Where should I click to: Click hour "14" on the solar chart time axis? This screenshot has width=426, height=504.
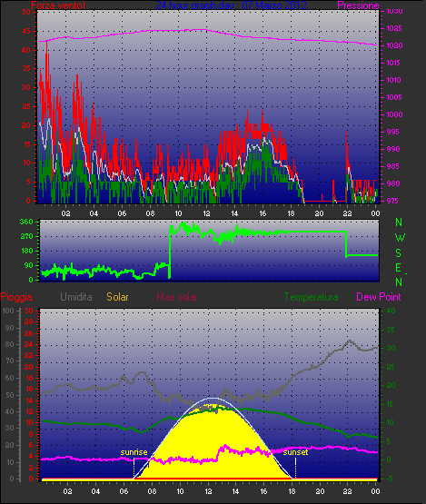tap(236, 491)
